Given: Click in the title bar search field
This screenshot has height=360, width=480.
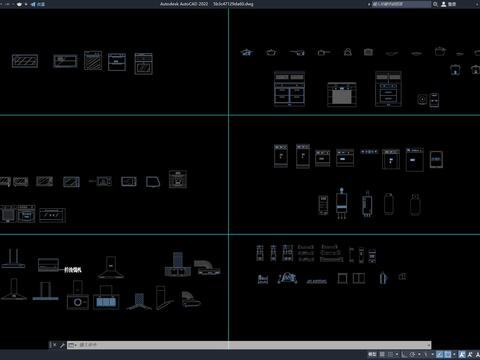Looking at the screenshot, I should [401, 4].
